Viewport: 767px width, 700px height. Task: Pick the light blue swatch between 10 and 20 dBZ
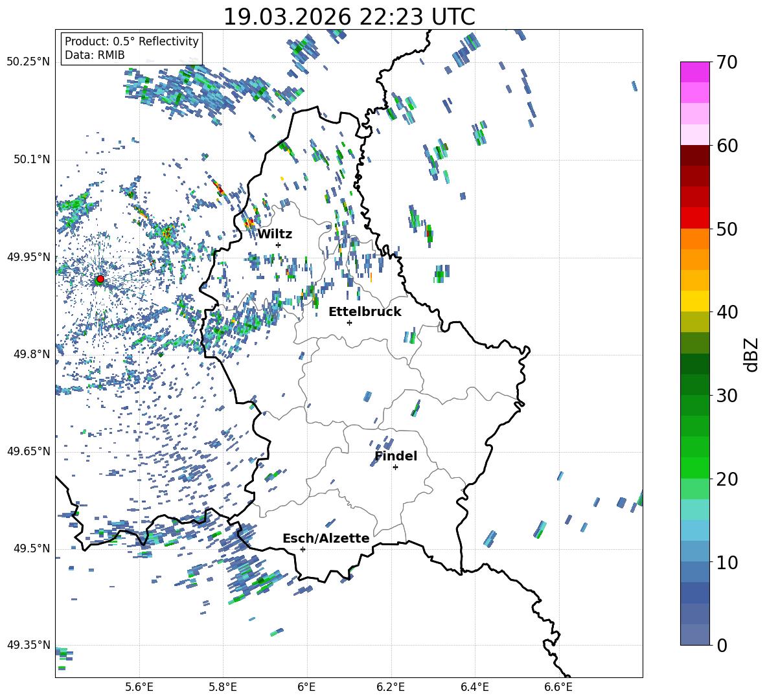pyautogui.click(x=694, y=530)
